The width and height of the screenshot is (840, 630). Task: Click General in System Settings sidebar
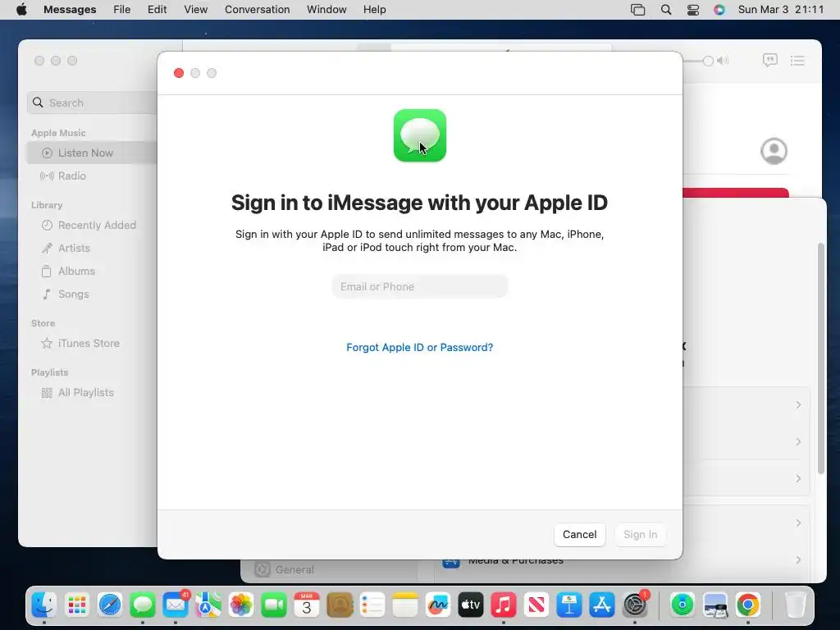[x=284, y=569]
